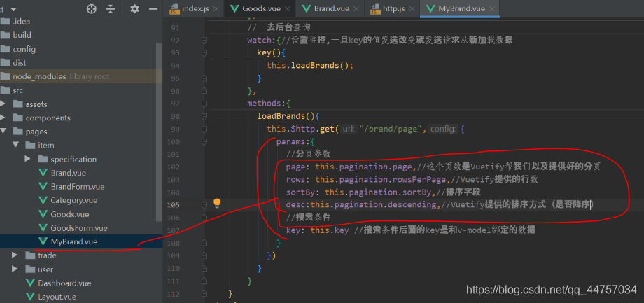Image resolution: width=644 pixels, height=303 pixels.
Task: Close the http.js tab
Action: [412, 9]
